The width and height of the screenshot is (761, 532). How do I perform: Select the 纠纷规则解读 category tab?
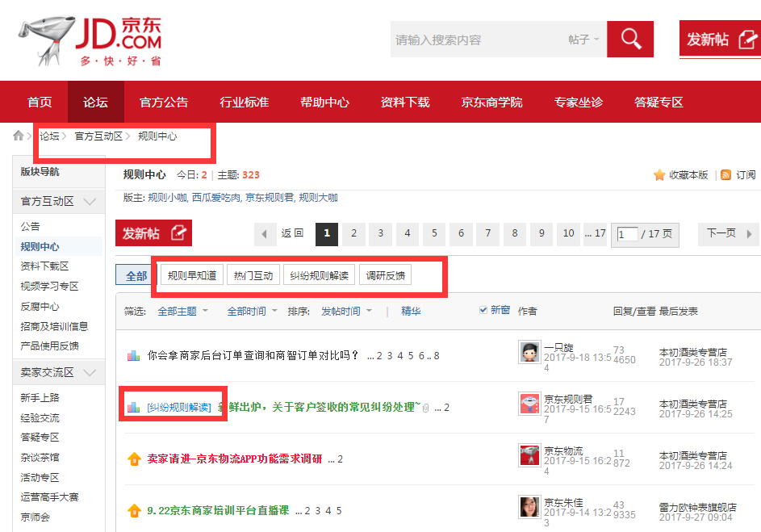320,275
